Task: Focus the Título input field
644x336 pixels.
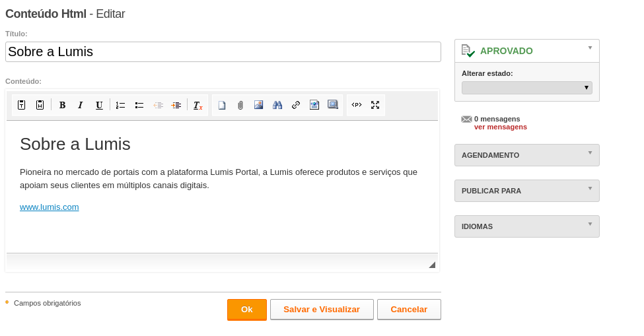Action: 223,51
